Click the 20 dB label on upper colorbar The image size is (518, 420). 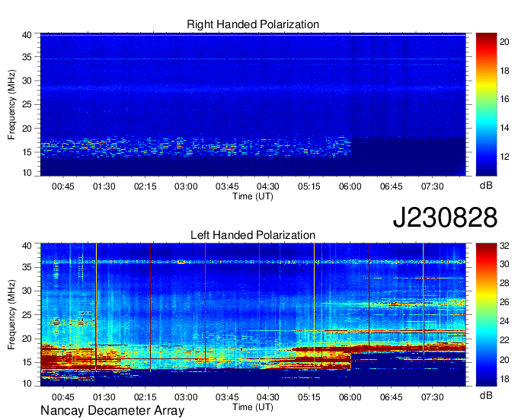(x=504, y=42)
